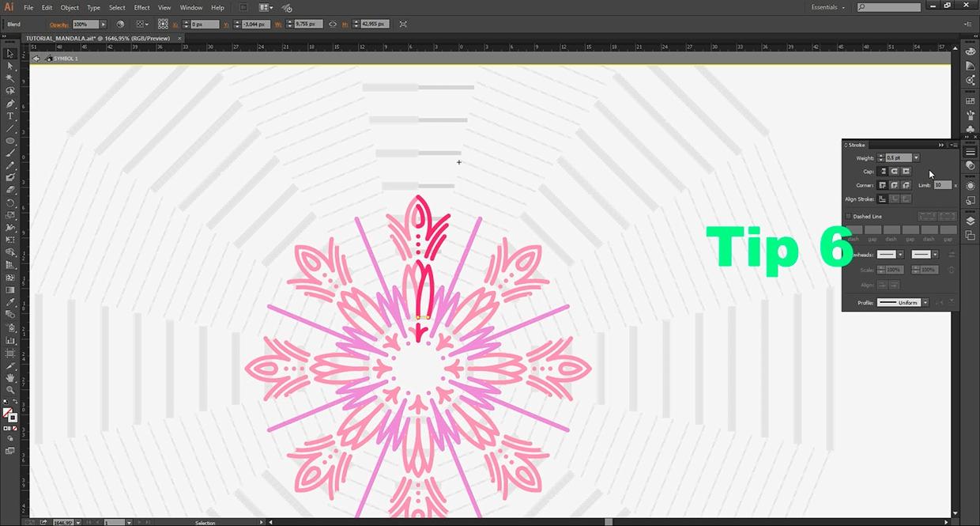This screenshot has height=526, width=980.
Task: Open the stroke Profile dropdown
Action: 925,303
